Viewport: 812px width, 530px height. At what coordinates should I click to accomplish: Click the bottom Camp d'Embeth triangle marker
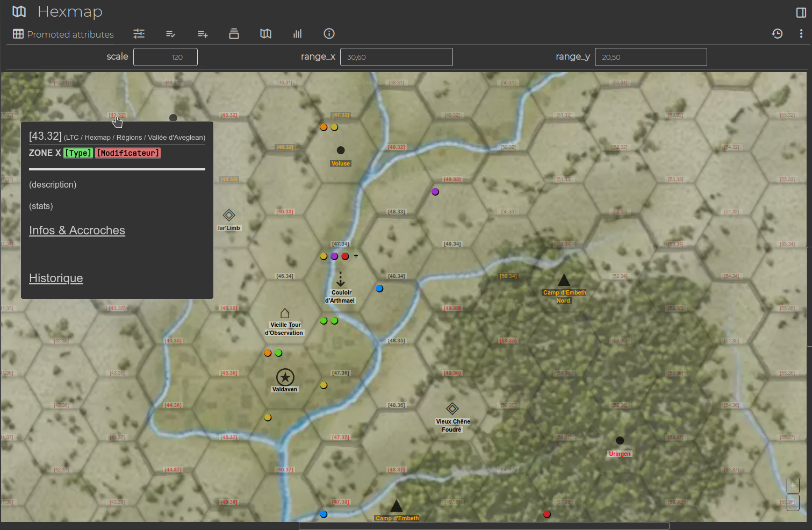pos(396,506)
